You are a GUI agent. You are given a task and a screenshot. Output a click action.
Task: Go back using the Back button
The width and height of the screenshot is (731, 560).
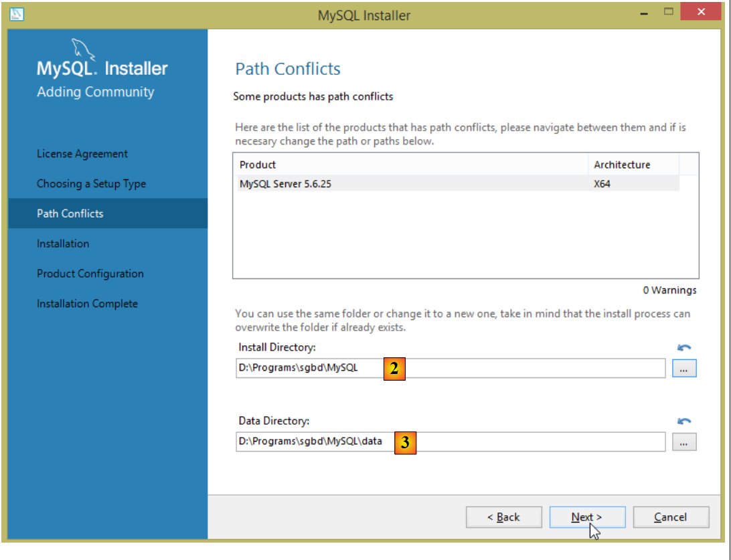[503, 517]
